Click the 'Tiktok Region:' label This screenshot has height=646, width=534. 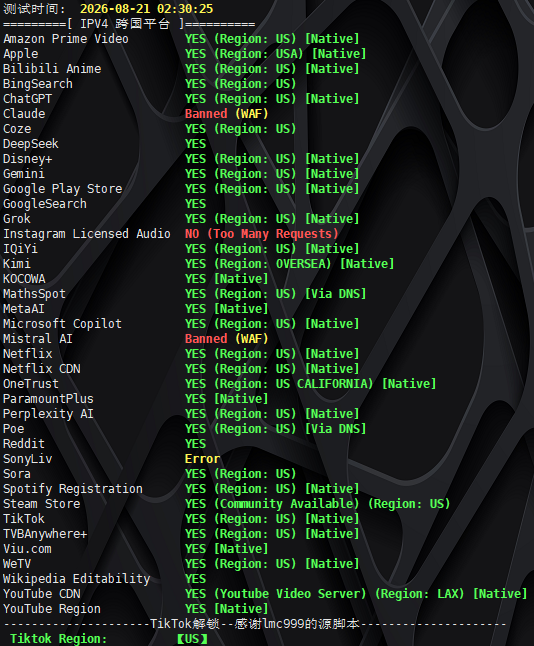(59, 639)
